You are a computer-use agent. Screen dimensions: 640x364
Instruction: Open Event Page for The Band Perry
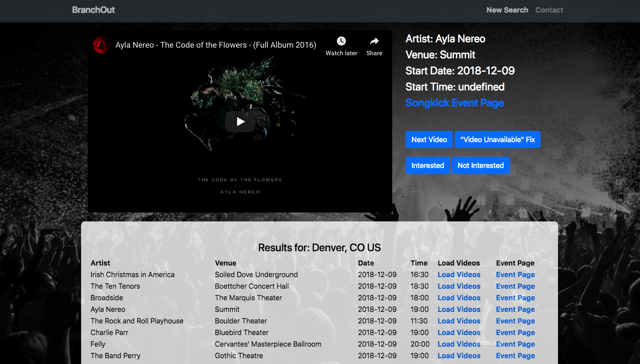click(x=516, y=356)
